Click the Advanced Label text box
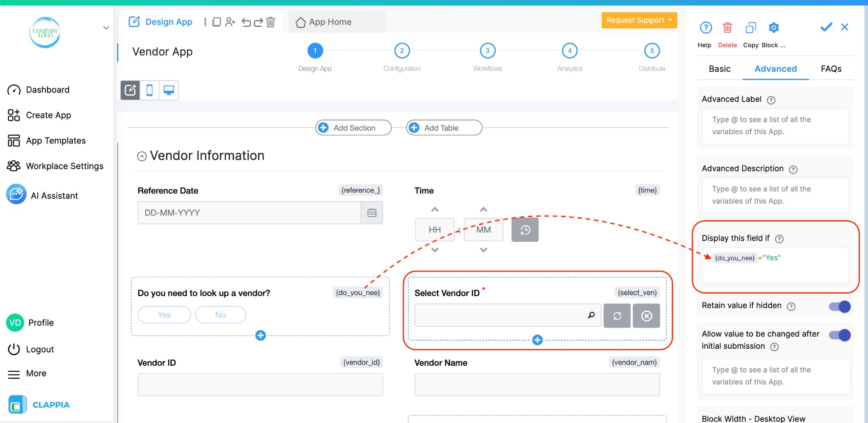This screenshot has width=868, height=423. tap(775, 126)
